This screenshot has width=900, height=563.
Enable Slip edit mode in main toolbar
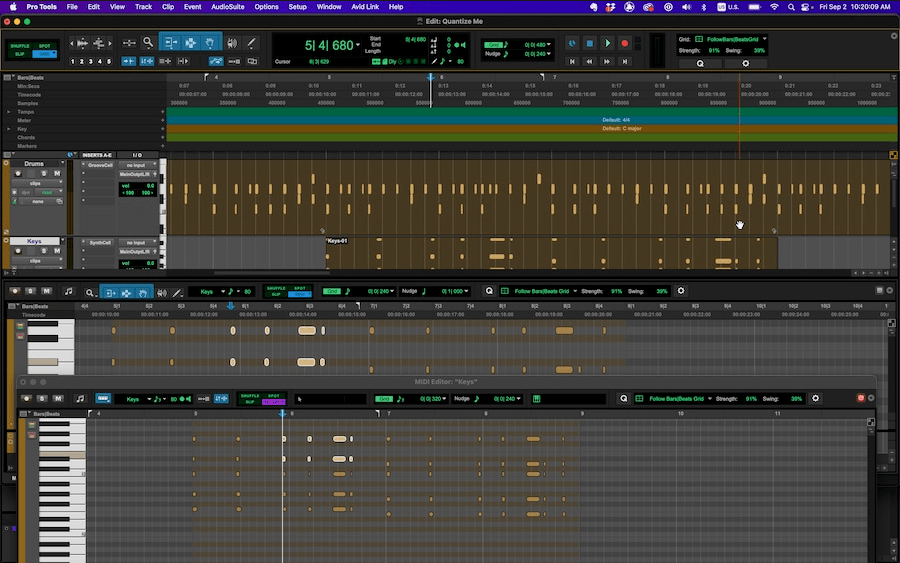(x=20, y=54)
